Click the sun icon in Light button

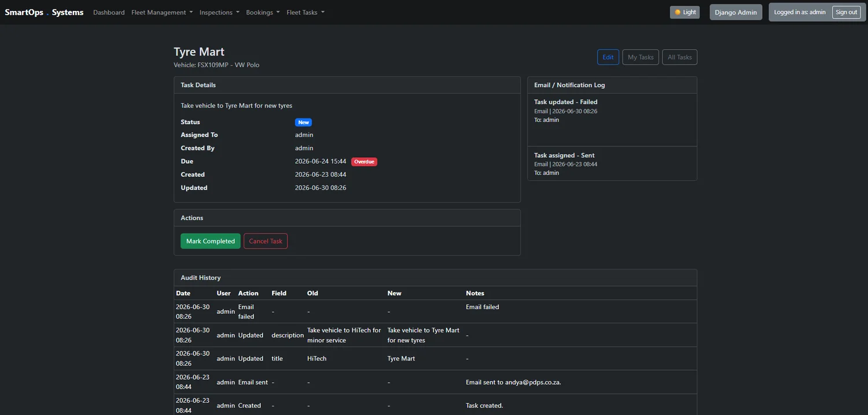point(678,12)
